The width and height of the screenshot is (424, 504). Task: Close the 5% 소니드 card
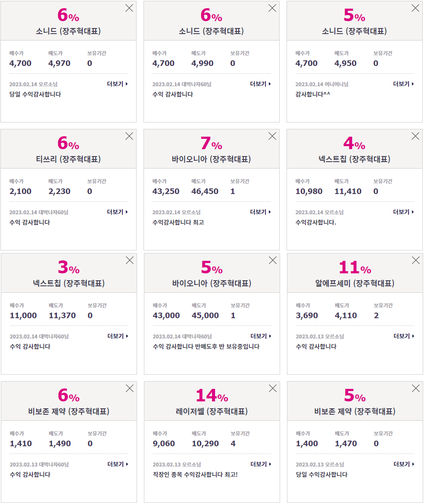pos(415,8)
